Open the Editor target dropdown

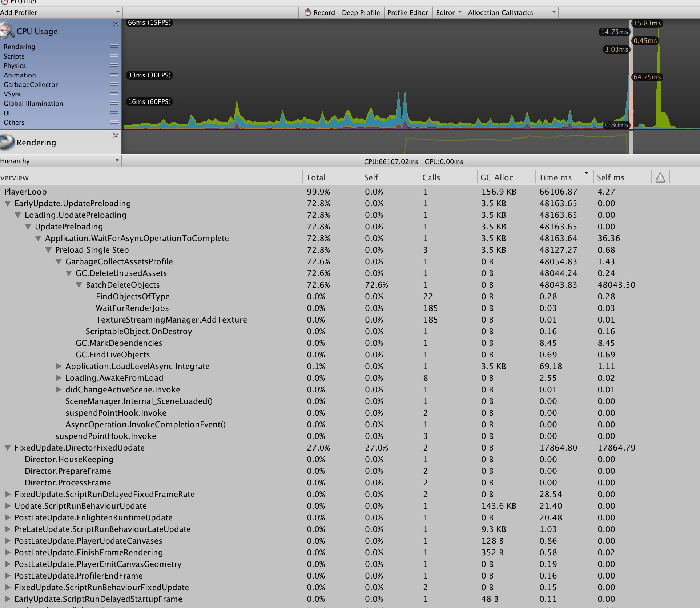[448, 12]
